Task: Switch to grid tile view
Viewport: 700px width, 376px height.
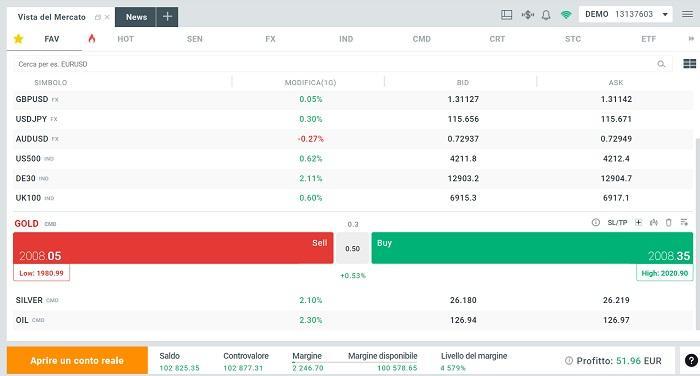Action: coord(689,64)
